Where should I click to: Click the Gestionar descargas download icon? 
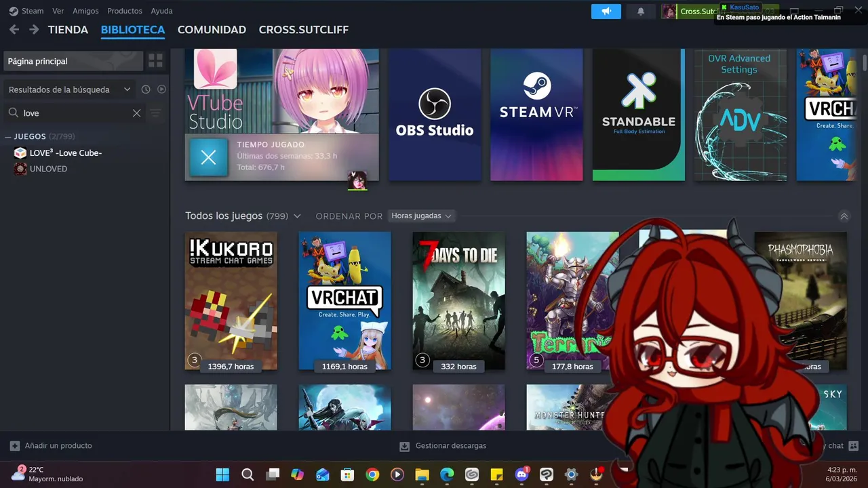click(x=405, y=446)
